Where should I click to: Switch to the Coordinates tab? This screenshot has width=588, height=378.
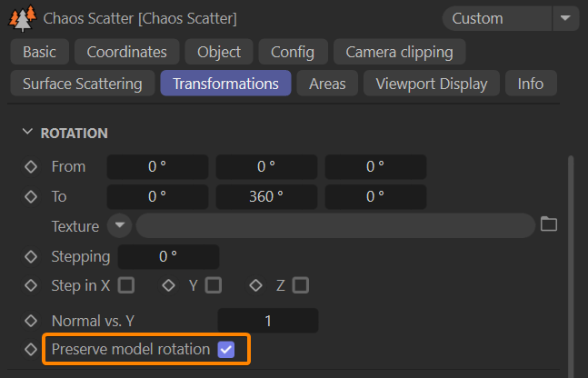click(126, 52)
